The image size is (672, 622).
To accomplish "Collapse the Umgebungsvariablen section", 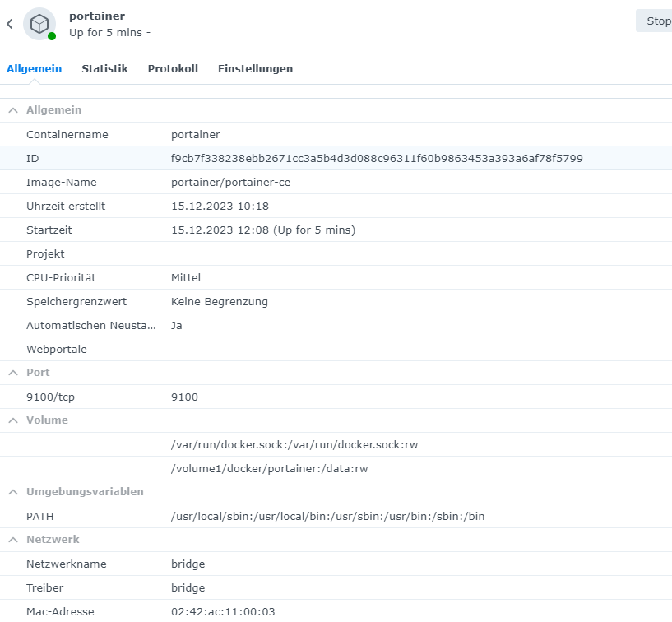I will tap(13, 492).
